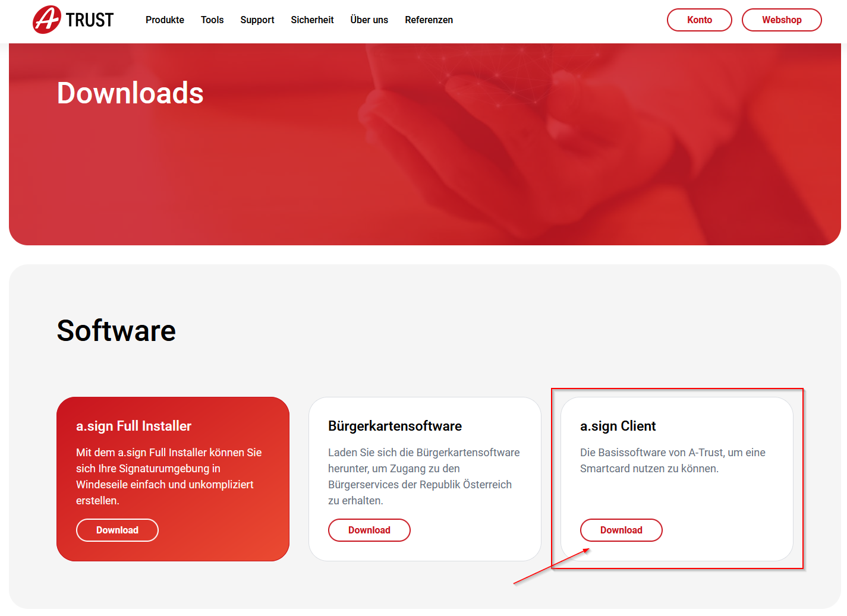
Task: Click the Basissoftware von A-Trust description
Action: coord(673,460)
